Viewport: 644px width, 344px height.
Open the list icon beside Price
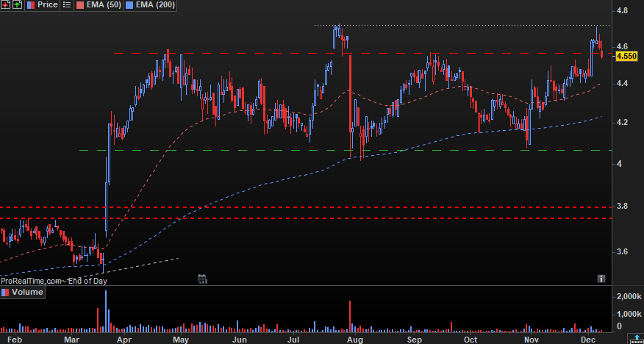point(67,5)
